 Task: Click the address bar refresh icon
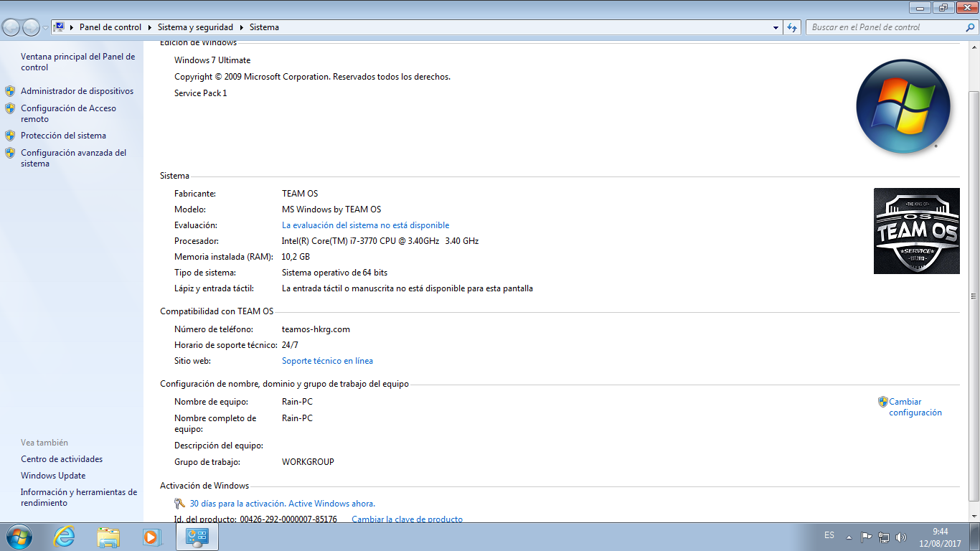(792, 27)
